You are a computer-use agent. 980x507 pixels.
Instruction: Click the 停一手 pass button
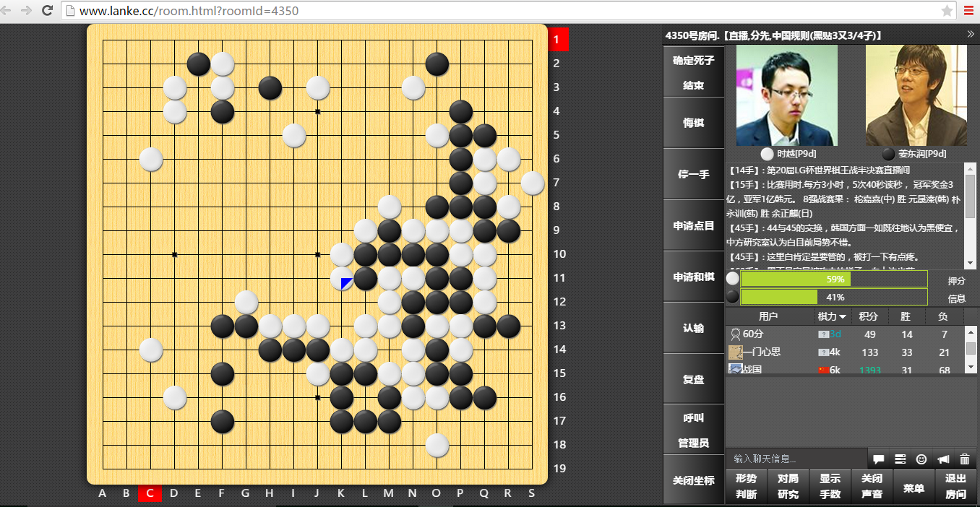tap(694, 174)
